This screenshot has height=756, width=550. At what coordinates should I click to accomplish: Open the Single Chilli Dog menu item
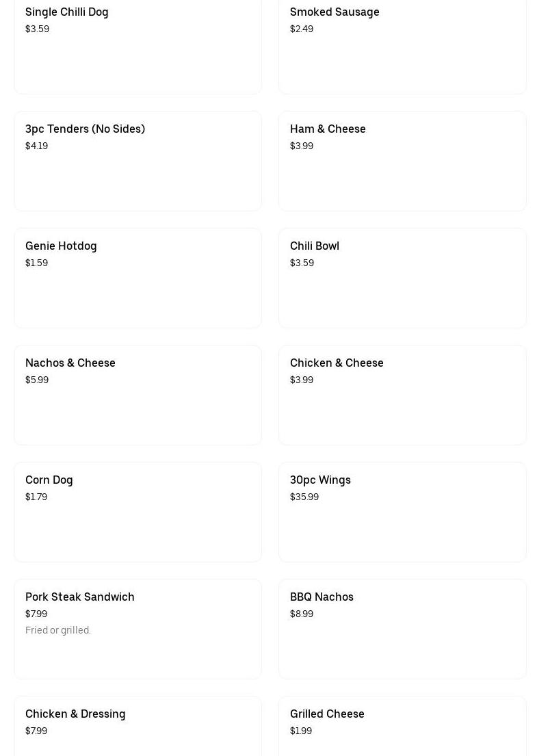tap(137, 48)
